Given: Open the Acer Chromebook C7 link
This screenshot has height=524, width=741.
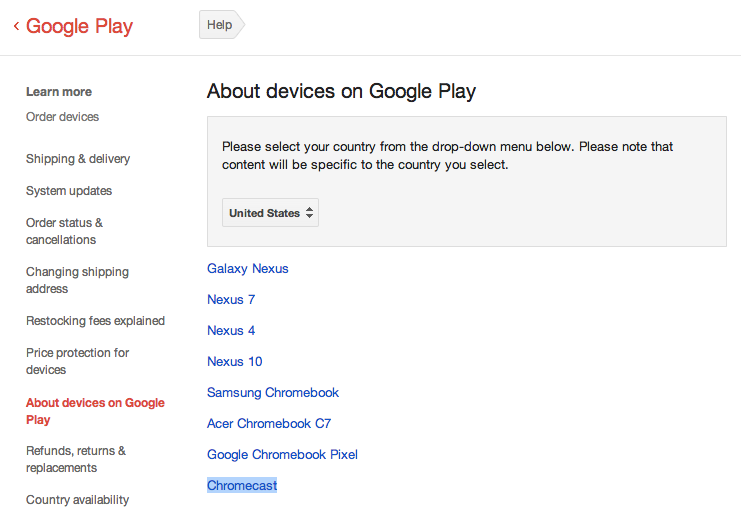Looking at the screenshot, I should click(x=269, y=423).
